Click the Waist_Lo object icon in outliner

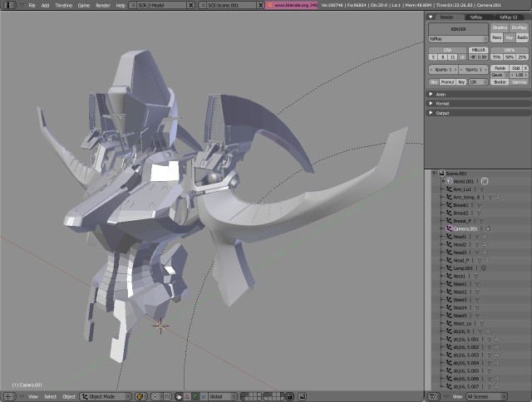(x=448, y=323)
